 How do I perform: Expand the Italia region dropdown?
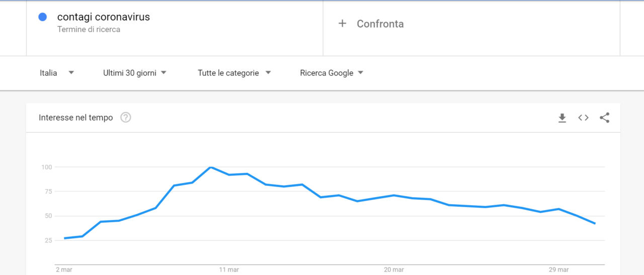(57, 73)
